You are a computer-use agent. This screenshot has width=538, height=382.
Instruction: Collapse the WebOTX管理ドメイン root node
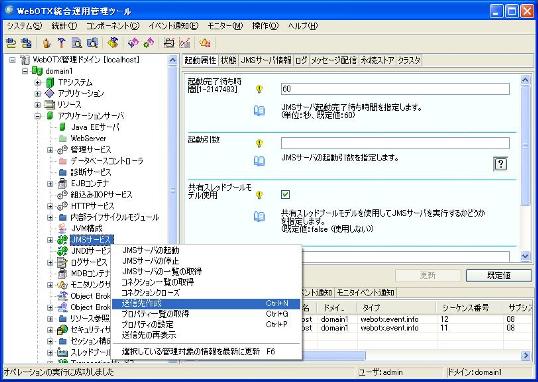coord(12,60)
